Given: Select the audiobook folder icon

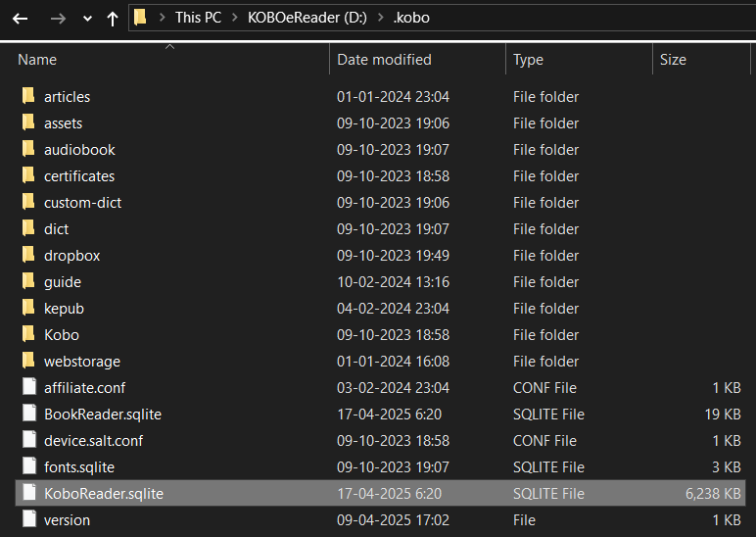Looking at the screenshot, I should [x=28, y=149].
